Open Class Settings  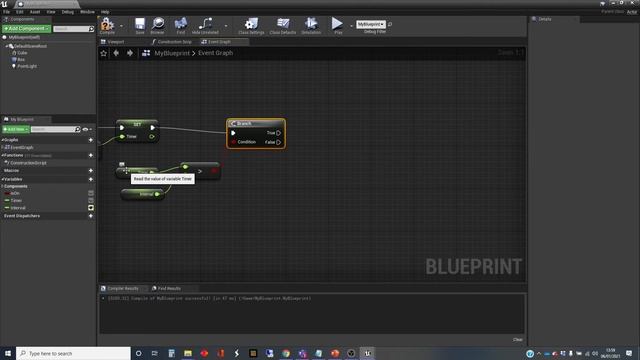pos(251,26)
